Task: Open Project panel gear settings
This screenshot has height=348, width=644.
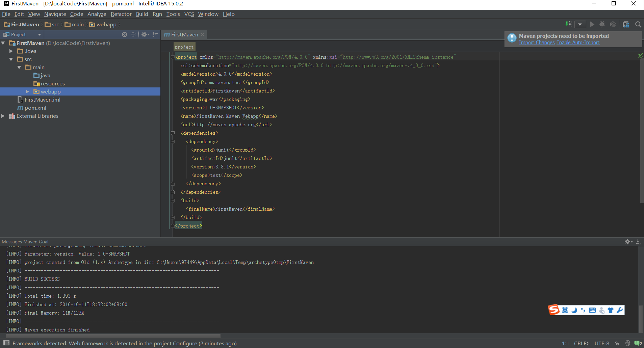Action: click(x=145, y=34)
